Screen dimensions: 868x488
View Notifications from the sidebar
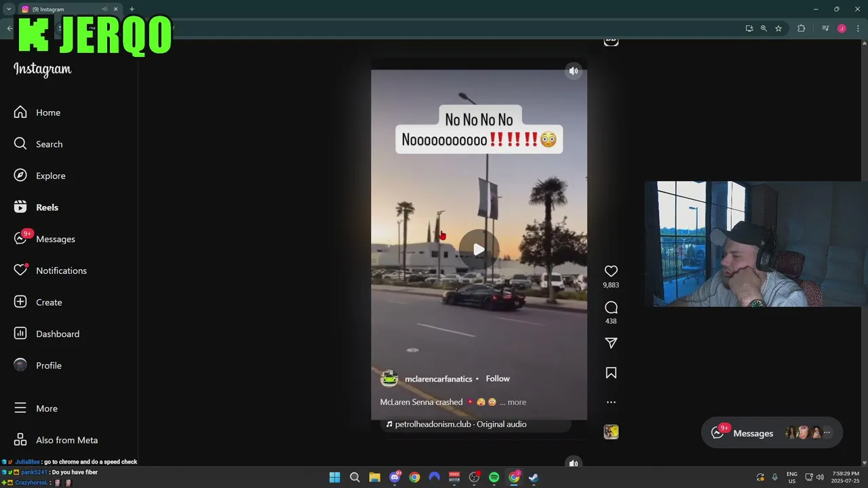pyautogui.click(x=50, y=270)
